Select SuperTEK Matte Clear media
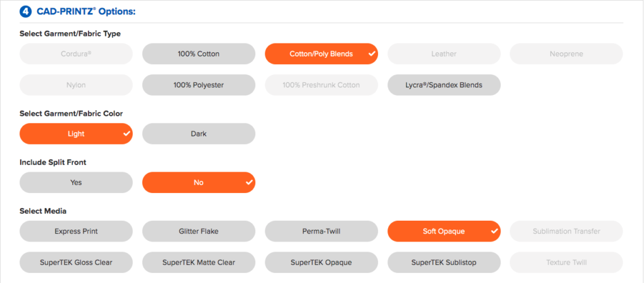The width and height of the screenshot is (644, 283). click(x=199, y=262)
